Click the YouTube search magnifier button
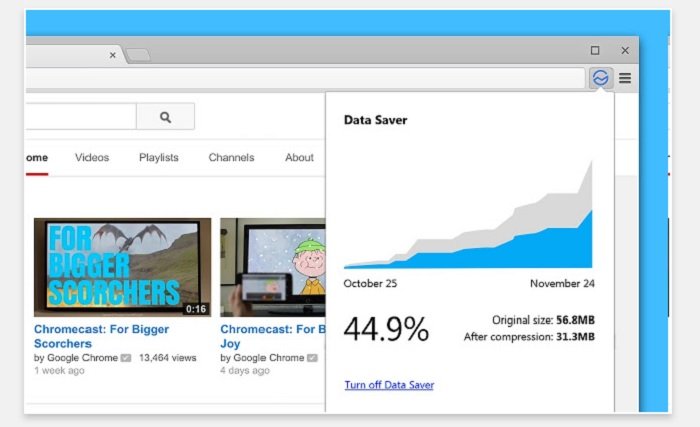Viewport: 700px width, 427px height. pyautogui.click(x=165, y=117)
